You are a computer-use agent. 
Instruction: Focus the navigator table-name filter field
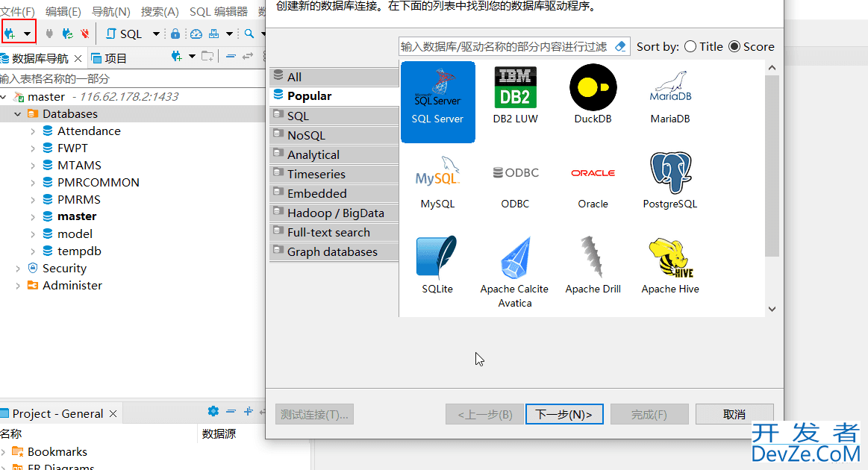click(x=132, y=78)
